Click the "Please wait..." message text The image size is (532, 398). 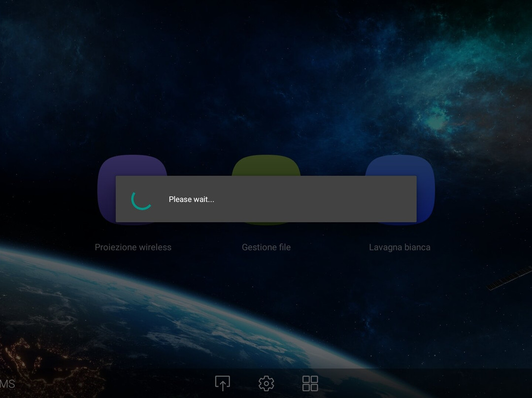pos(191,199)
